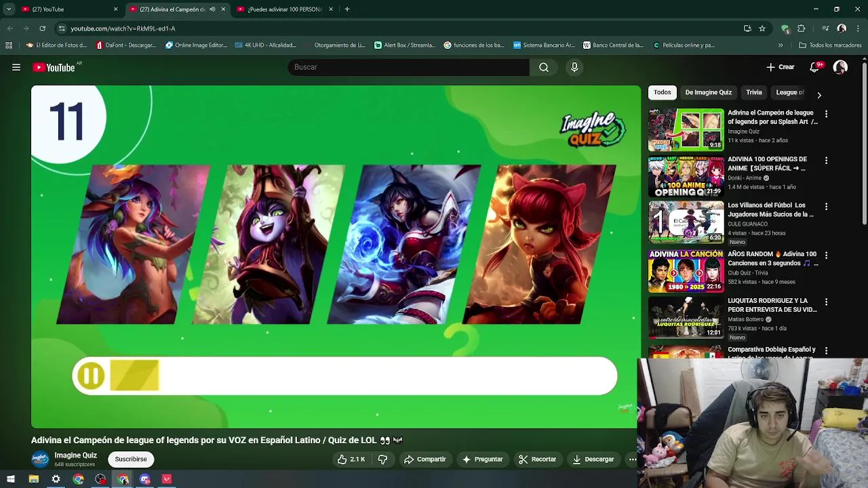Open the Crear menu
The image size is (868, 488).
point(781,67)
